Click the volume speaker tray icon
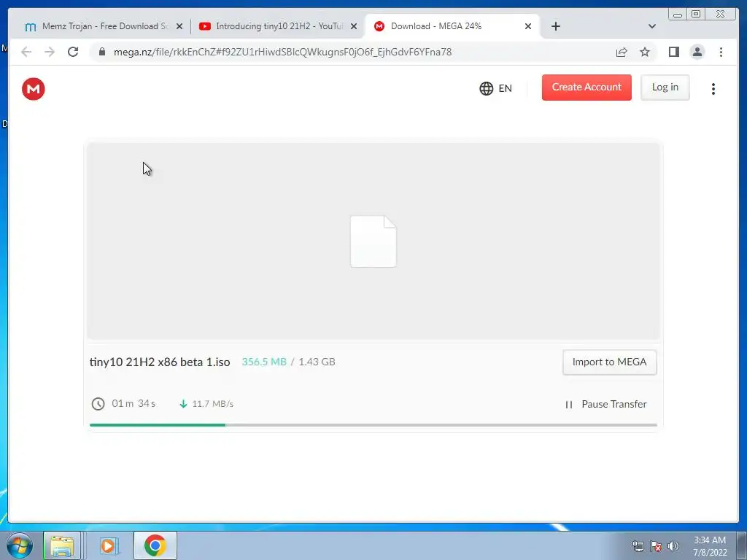747x560 pixels. (x=673, y=546)
